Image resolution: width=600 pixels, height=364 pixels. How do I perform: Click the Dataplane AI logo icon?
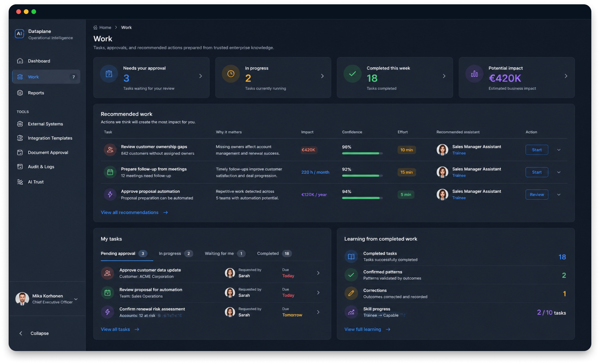coord(19,34)
